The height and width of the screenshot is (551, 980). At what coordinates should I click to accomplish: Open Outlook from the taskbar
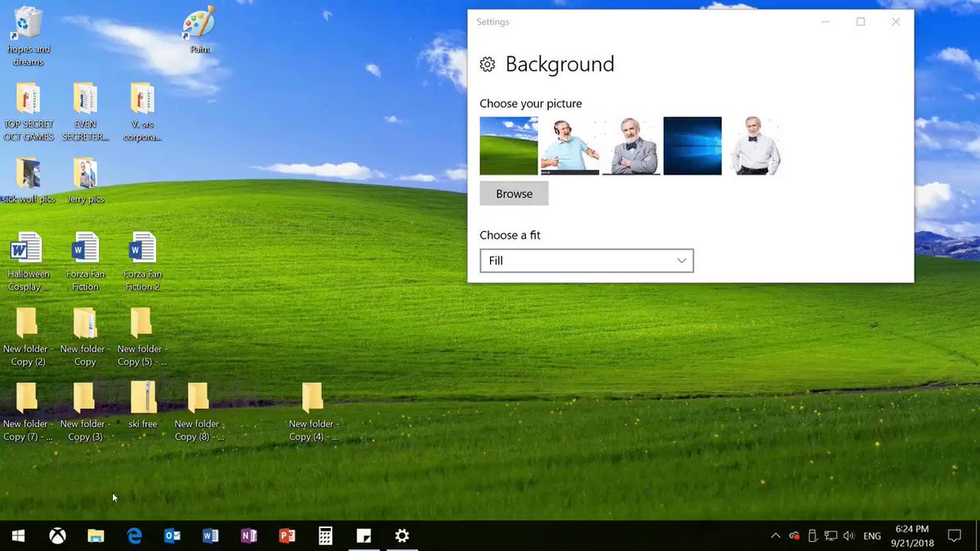[x=172, y=536]
